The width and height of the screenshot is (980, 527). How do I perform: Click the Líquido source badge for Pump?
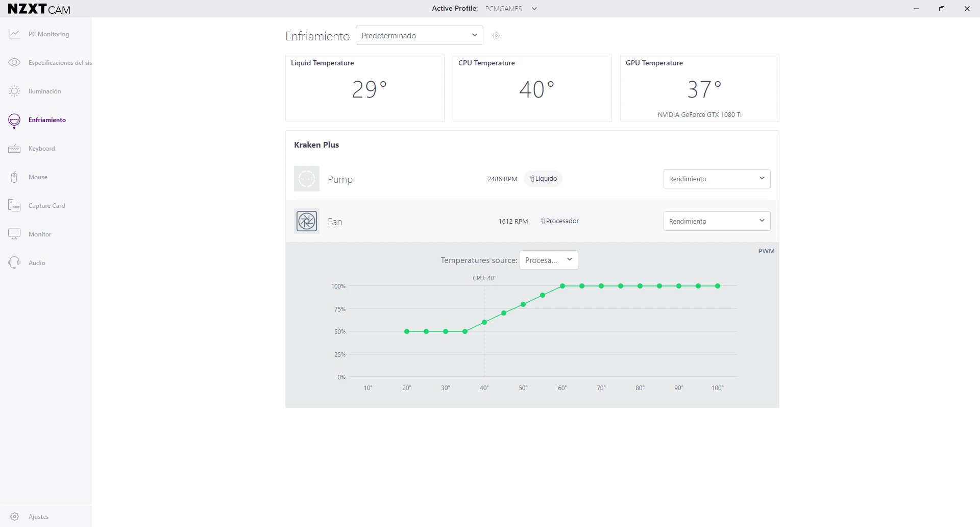click(x=543, y=179)
